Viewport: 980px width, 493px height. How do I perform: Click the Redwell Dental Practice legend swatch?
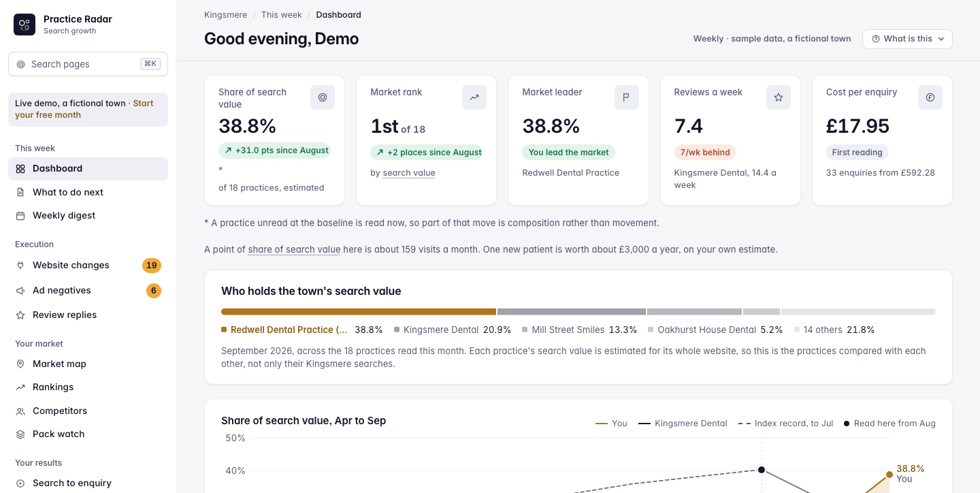pos(224,330)
